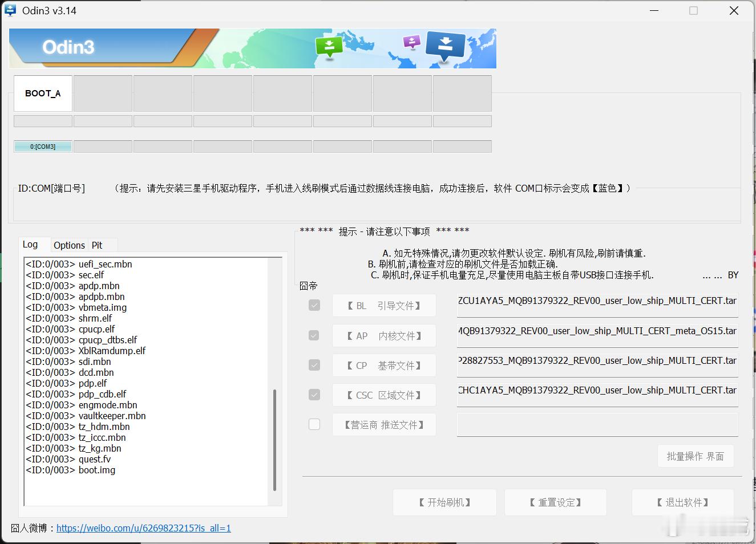Select log line quest.fv
Image resolution: width=756 pixels, height=544 pixels.
pyautogui.click(x=68, y=459)
